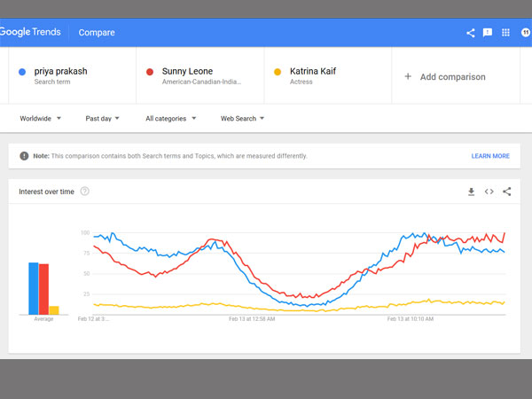Click the embed code icon on chart
Image resolution: width=532 pixels, height=399 pixels.
489,192
